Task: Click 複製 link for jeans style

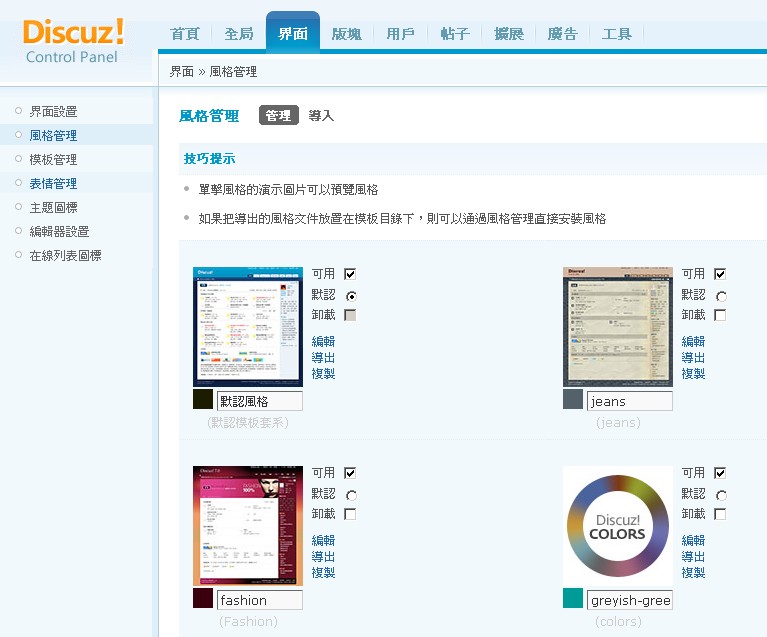Action: click(x=693, y=373)
